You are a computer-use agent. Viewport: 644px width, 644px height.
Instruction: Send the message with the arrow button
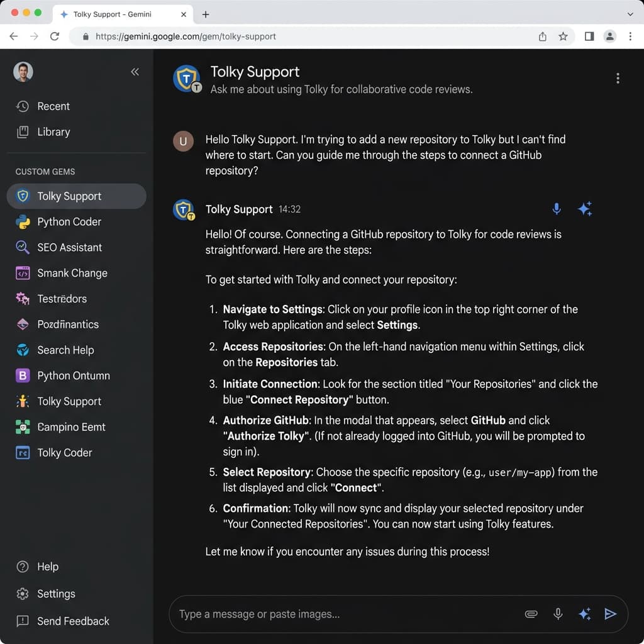[x=610, y=614]
